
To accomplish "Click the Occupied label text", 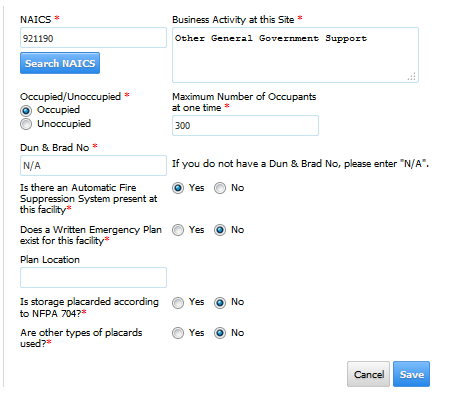I will tap(58, 110).
